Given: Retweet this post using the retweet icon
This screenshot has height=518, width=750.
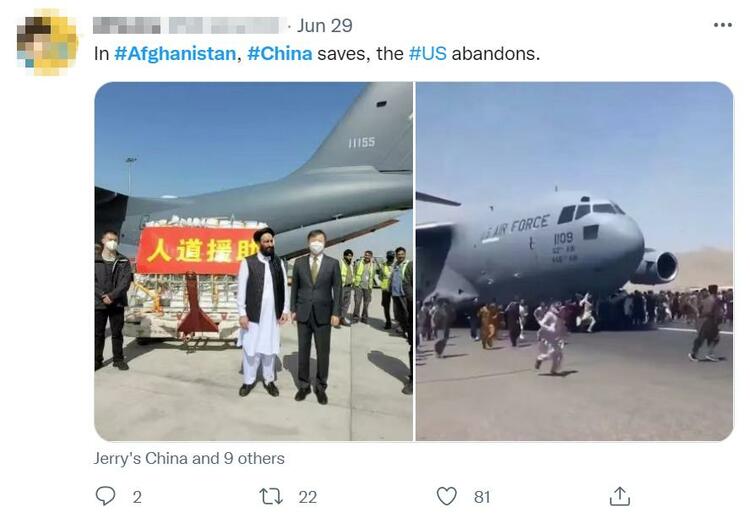Looking at the screenshot, I should point(271,496).
